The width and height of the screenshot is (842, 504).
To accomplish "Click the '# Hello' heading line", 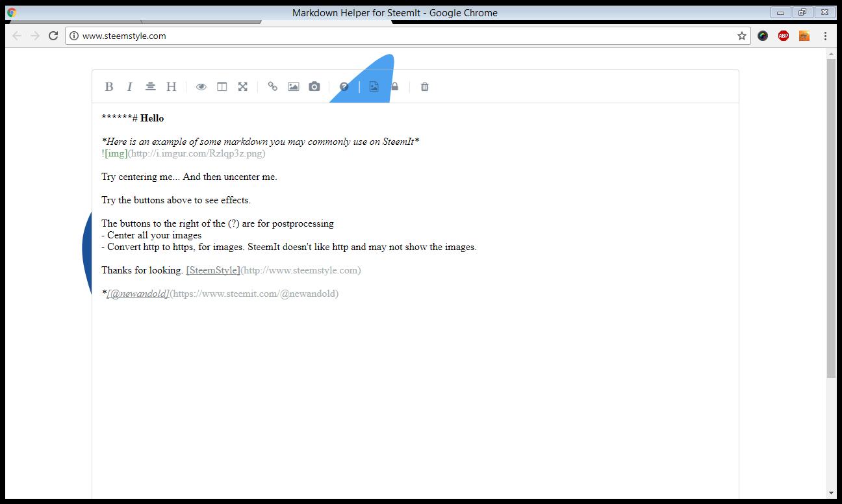I will [133, 118].
